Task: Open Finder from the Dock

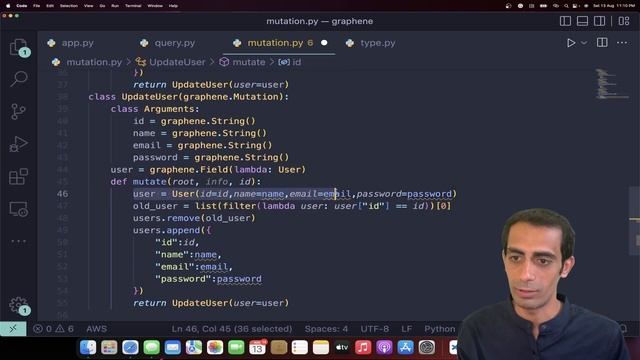Action: coord(88,347)
